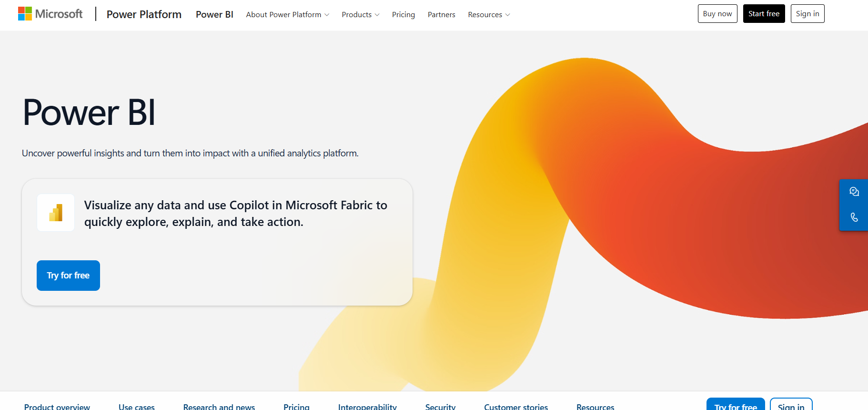This screenshot has width=868, height=410.
Task: Click the Microsoft logo
Action: point(50,14)
